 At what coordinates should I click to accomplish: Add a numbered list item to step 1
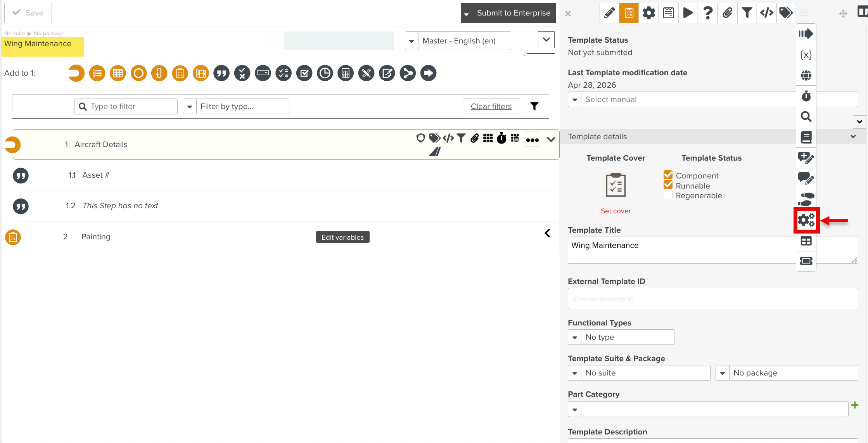[x=97, y=73]
